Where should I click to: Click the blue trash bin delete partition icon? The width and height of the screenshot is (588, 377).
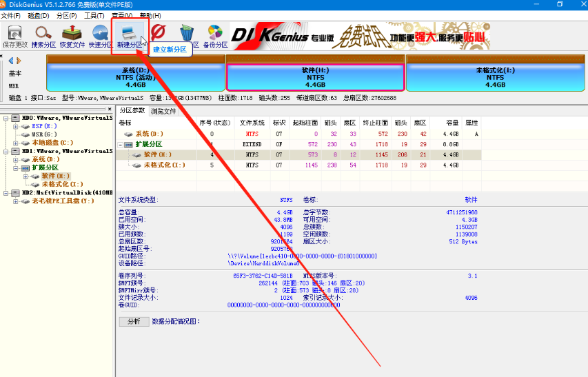187,33
